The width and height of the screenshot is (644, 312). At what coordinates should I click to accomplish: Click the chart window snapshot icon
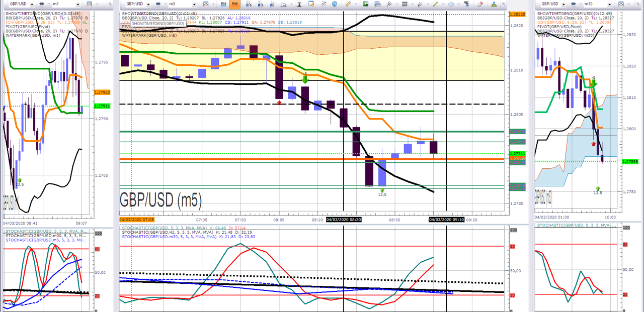coord(377,4)
